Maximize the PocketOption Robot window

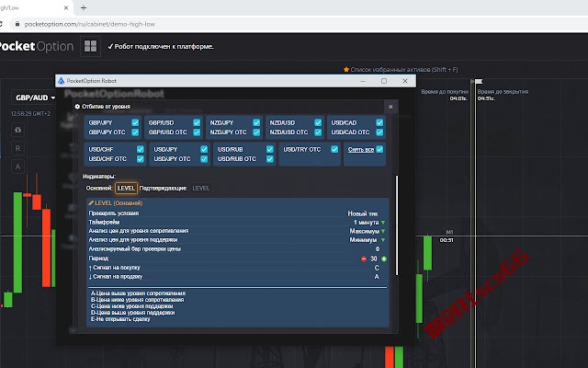pos(384,81)
